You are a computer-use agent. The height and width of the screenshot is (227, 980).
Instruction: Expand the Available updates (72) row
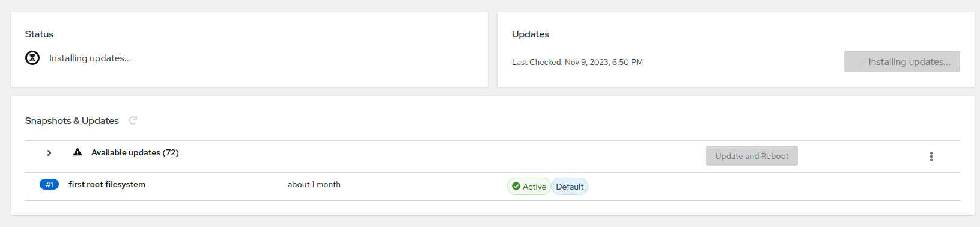(x=49, y=153)
